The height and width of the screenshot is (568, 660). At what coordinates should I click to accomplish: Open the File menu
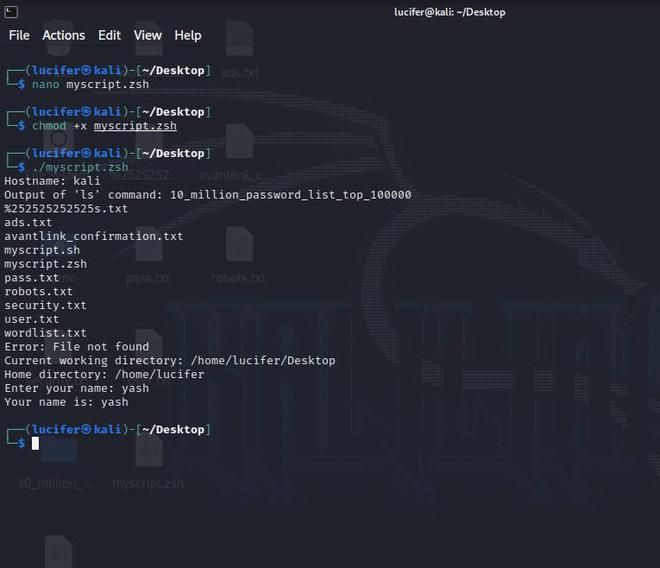19,35
